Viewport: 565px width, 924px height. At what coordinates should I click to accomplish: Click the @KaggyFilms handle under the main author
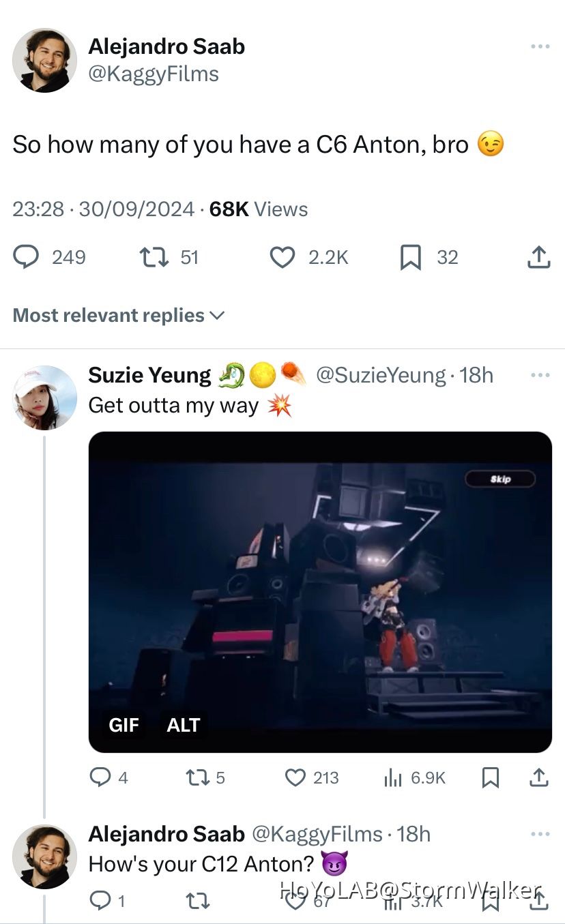coord(154,74)
